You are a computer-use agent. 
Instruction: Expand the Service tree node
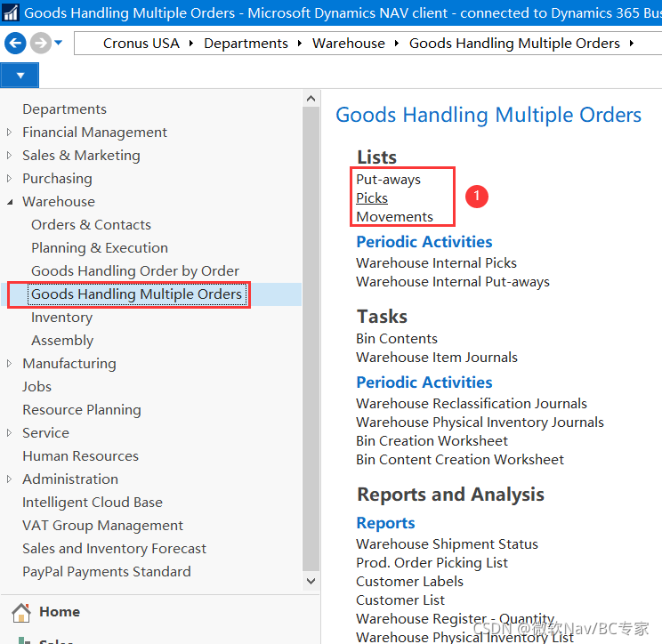[9, 433]
